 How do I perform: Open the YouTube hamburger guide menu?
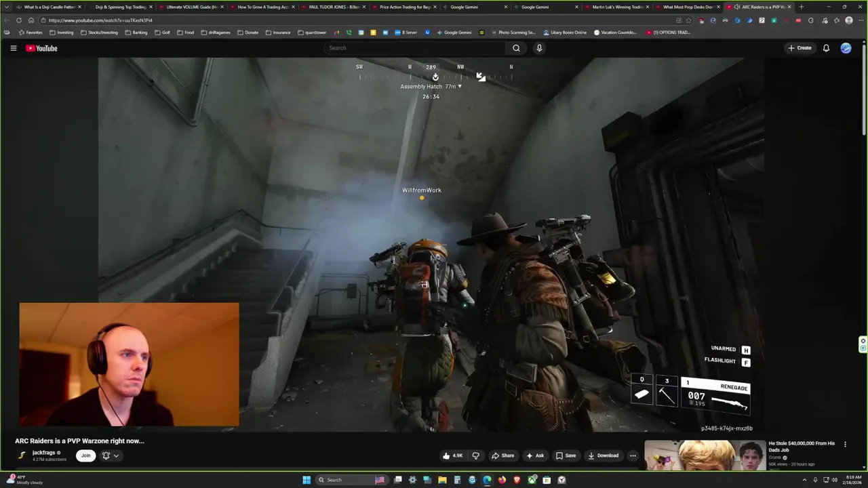click(13, 48)
